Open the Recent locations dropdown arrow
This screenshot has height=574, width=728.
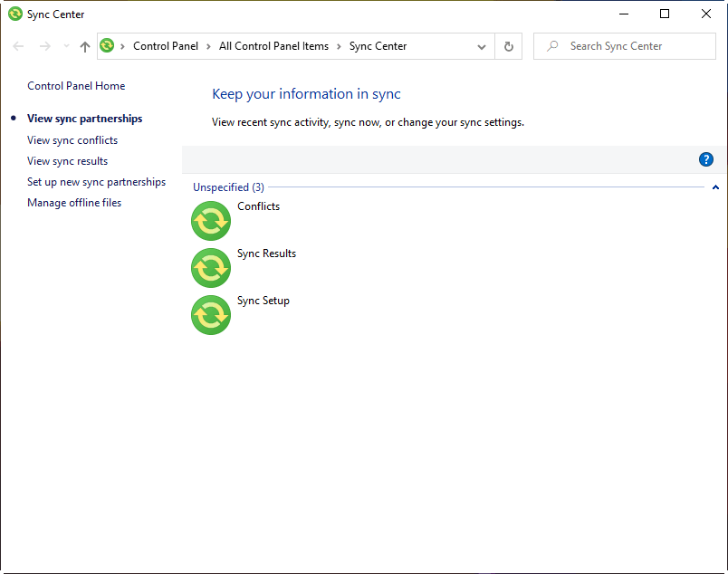(66, 46)
